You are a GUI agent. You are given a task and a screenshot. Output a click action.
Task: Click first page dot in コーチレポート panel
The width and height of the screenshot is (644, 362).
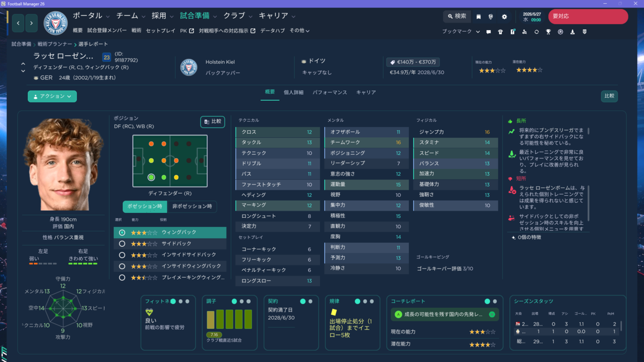[x=487, y=301]
